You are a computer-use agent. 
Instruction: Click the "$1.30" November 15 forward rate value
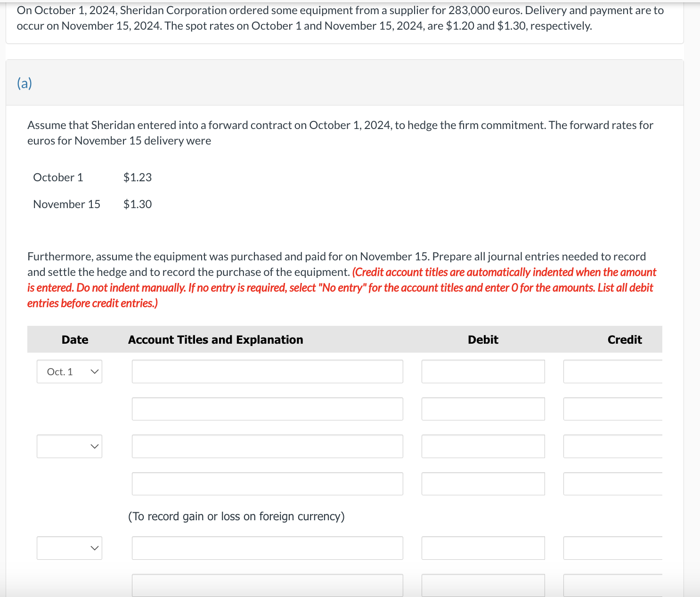click(138, 204)
